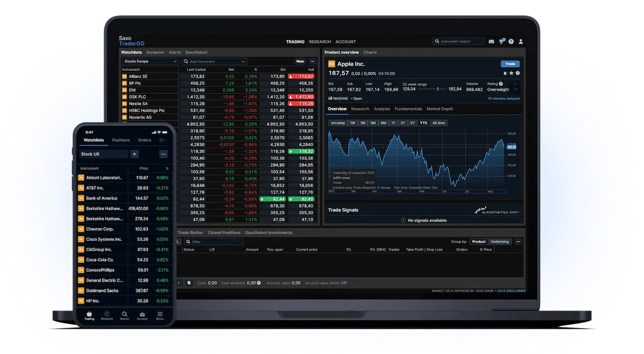Tap the Menu icon in phone navigation
The height and width of the screenshot is (354, 644).
[x=160, y=315]
